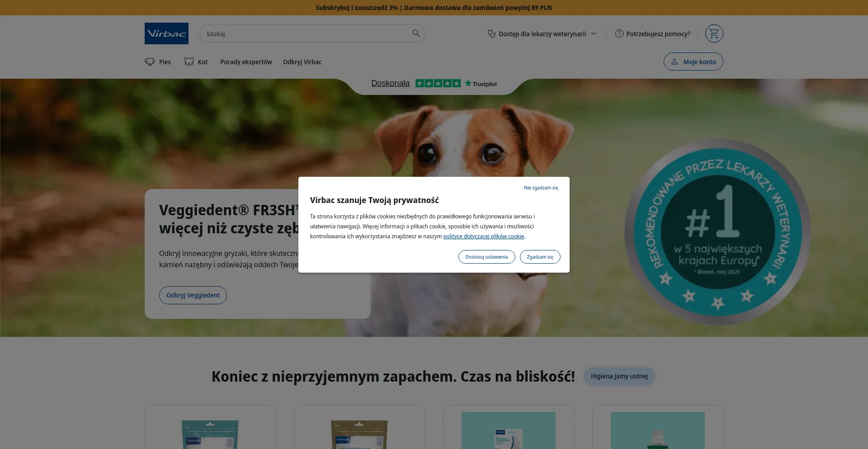The height and width of the screenshot is (449, 868).
Task: Click the #1 recommended vets badge
Action: 718,232
